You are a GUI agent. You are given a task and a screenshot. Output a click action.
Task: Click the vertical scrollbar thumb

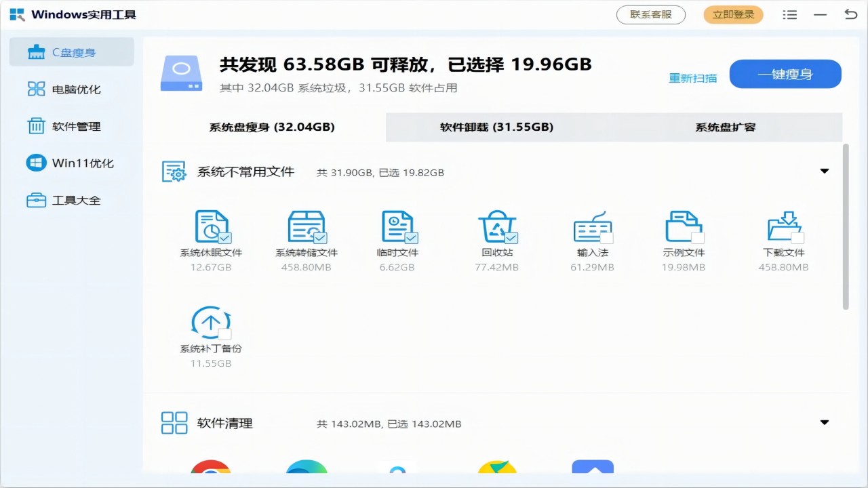click(x=846, y=227)
